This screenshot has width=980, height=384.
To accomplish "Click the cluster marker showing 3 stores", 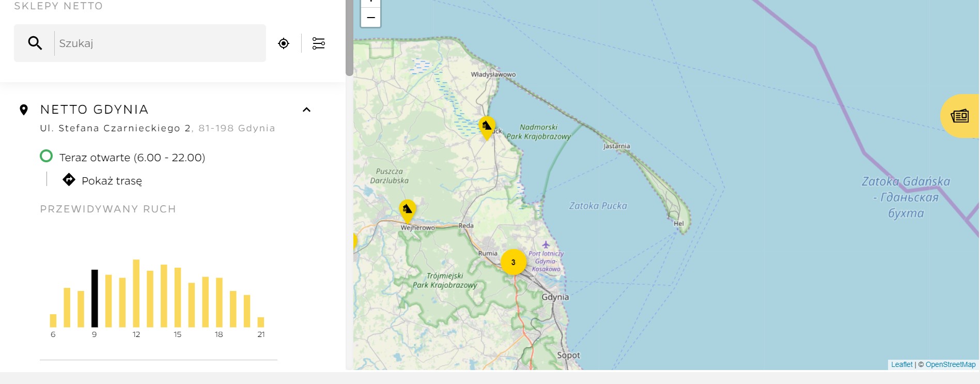I will pos(513,262).
